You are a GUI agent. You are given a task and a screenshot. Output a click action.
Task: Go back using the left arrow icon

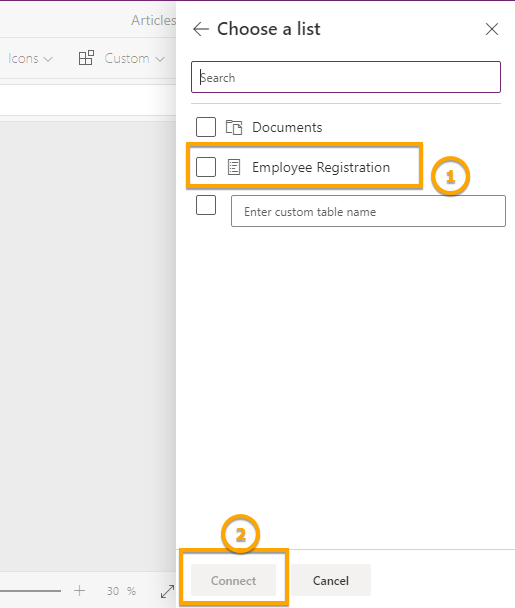coord(201,29)
